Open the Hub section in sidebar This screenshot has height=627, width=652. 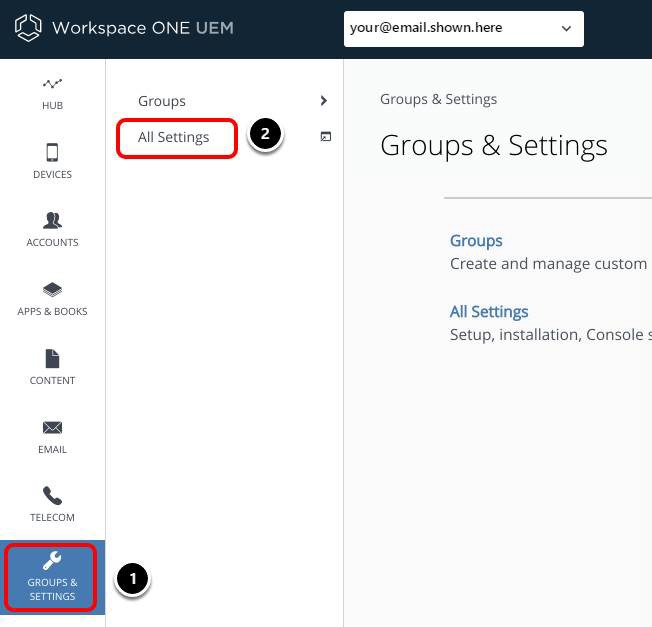(x=52, y=93)
